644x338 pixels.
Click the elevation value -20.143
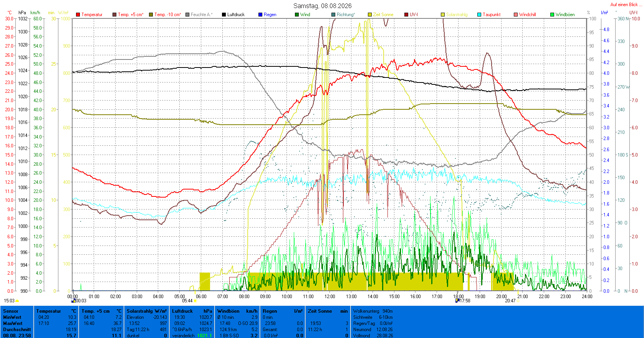[x=160, y=317]
